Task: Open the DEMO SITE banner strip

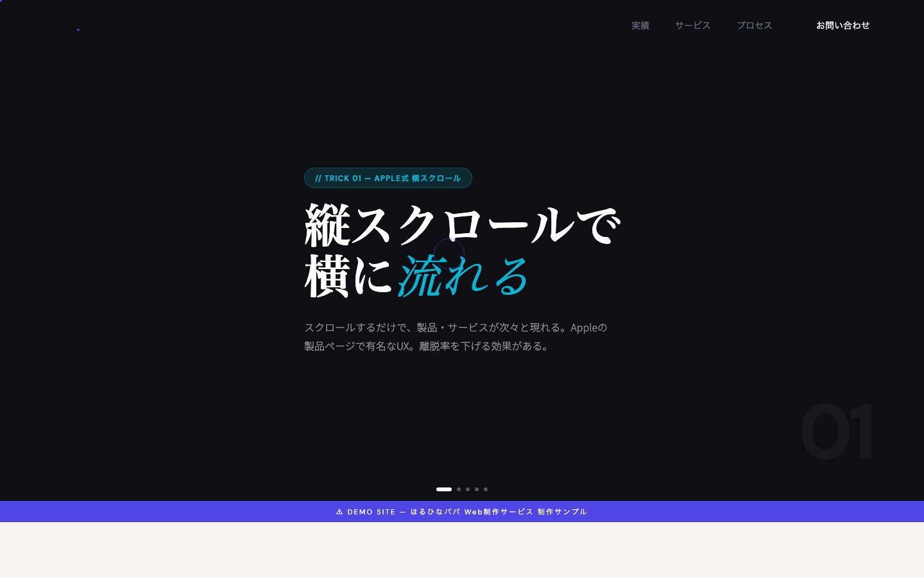Action: coord(461,512)
